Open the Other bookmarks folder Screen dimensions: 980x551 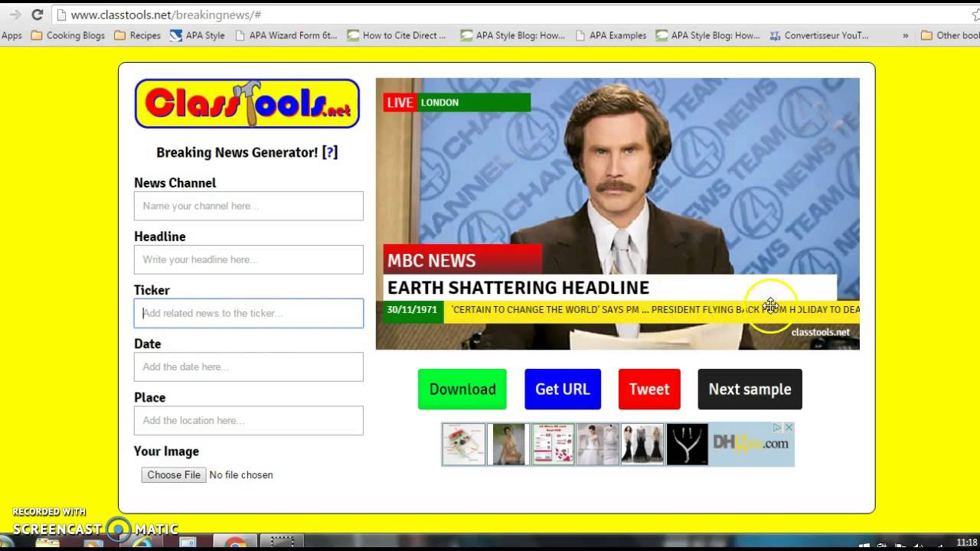[x=950, y=35]
